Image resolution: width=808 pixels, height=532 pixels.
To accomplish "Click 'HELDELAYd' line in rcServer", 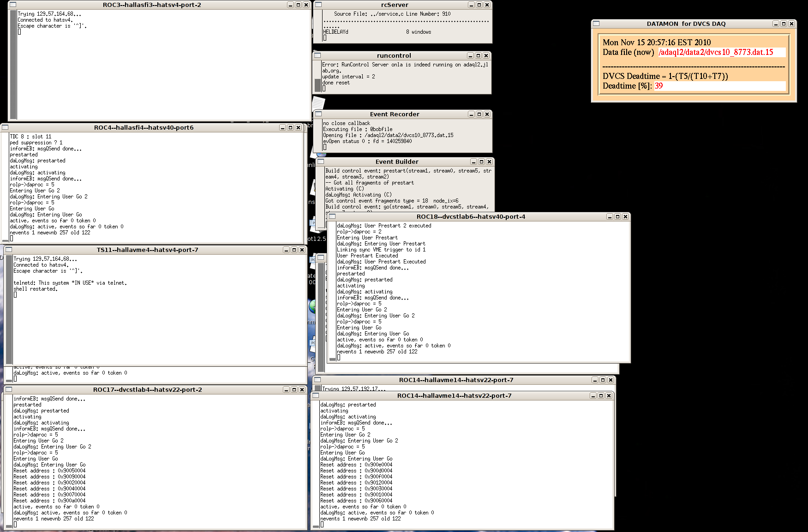I will point(336,32).
